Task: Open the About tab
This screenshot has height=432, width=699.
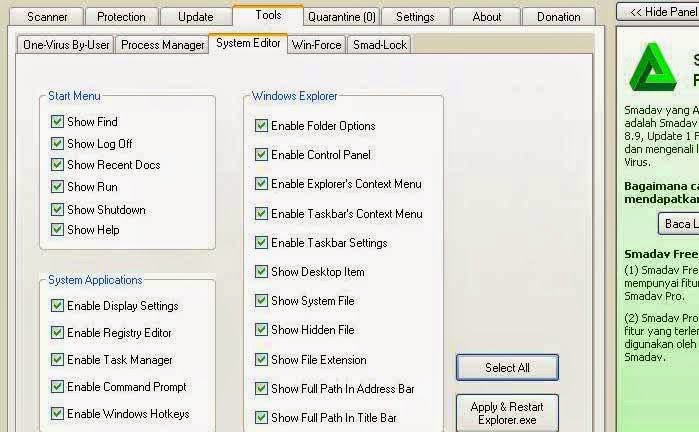Action: [x=487, y=17]
